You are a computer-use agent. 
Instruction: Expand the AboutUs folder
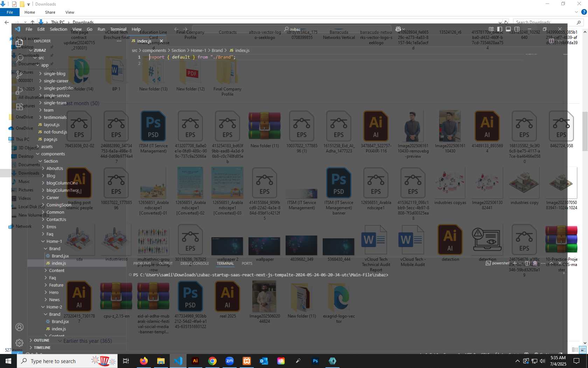pos(55,169)
